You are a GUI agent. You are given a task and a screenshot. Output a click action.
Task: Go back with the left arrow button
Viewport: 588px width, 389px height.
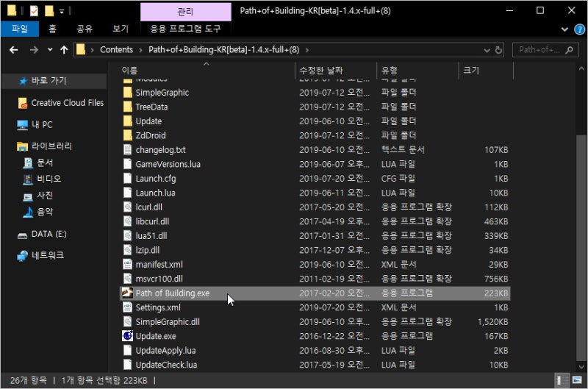point(14,50)
